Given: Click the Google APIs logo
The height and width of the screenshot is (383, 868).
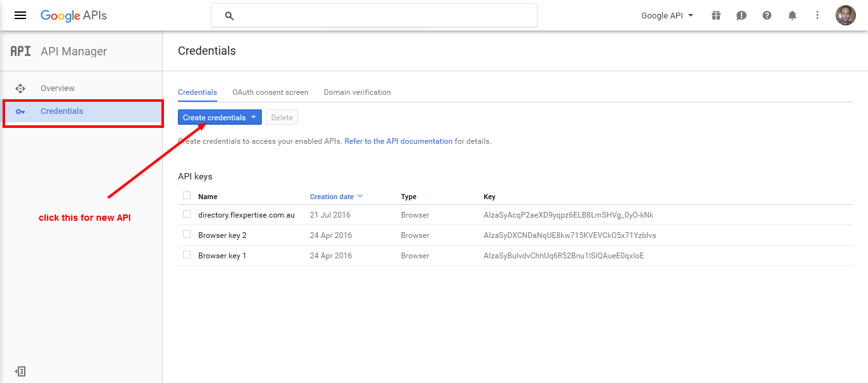Looking at the screenshot, I should pos(74,15).
